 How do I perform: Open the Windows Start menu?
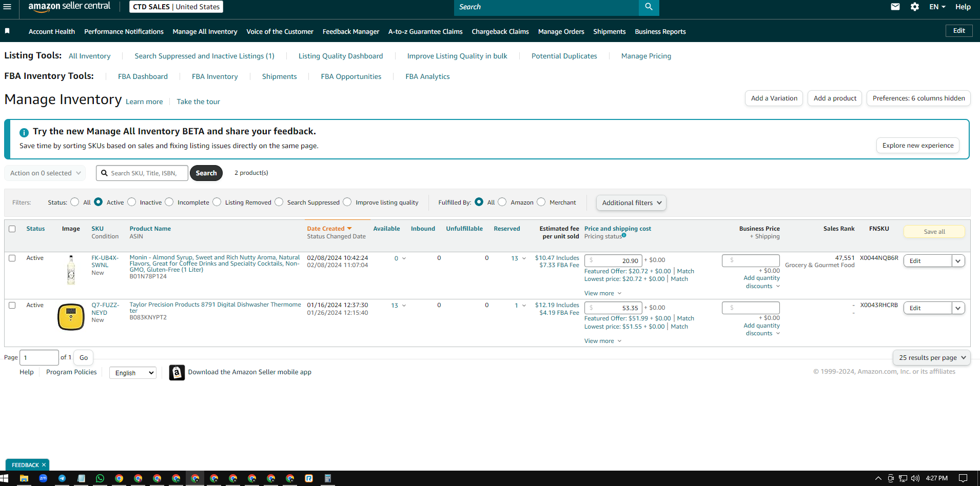coord(5,478)
